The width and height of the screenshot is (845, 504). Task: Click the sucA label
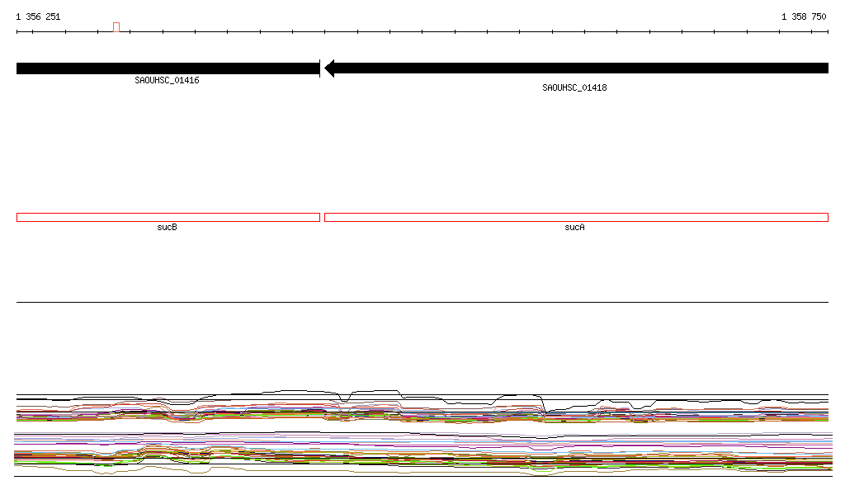coord(574,227)
